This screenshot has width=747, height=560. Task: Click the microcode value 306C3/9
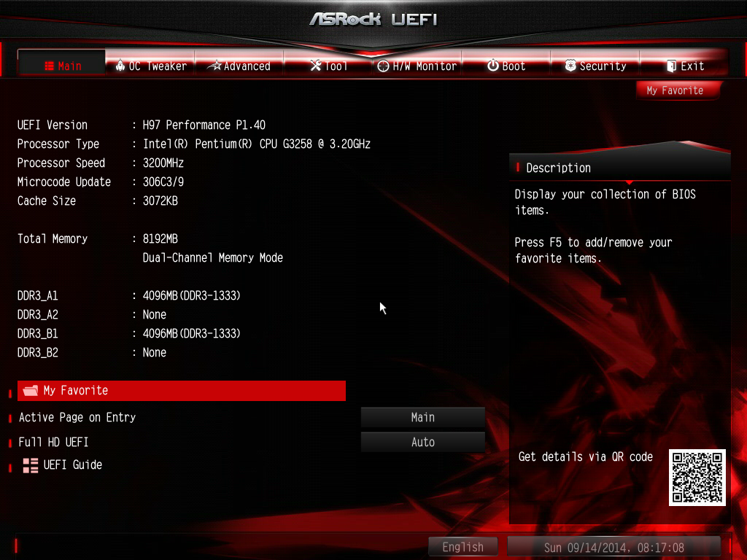click(163, 182)
